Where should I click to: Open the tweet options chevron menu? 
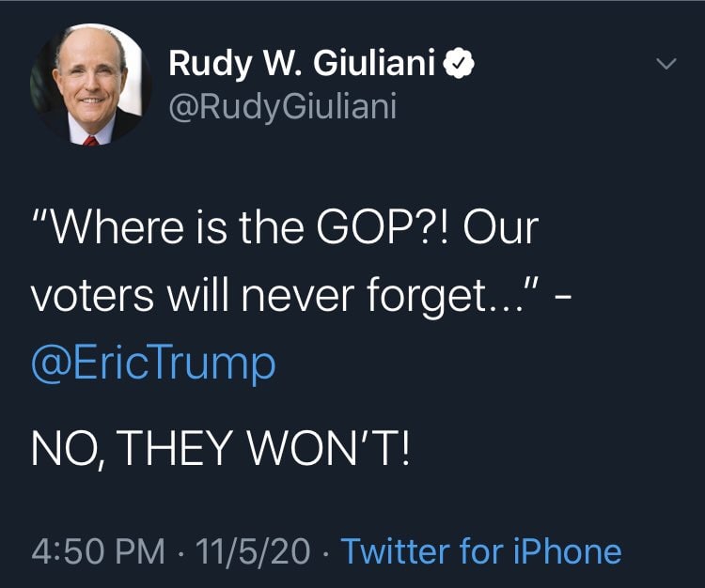(666, 66)
